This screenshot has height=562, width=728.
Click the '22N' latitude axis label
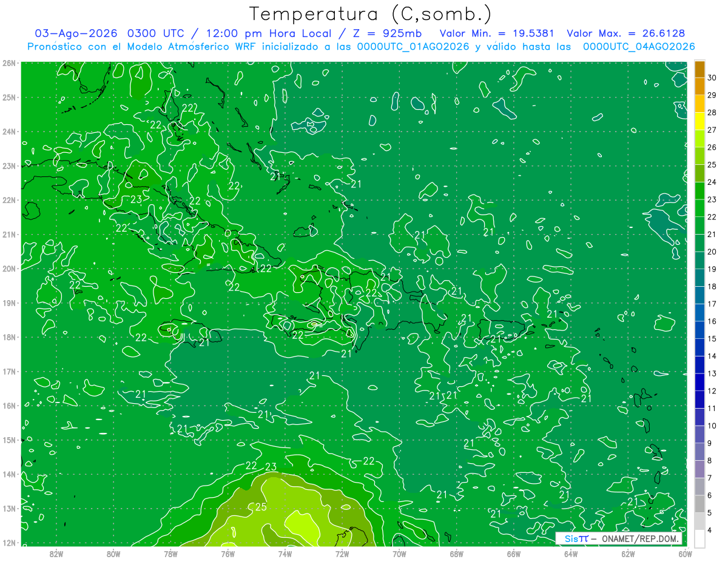[8, 200]
